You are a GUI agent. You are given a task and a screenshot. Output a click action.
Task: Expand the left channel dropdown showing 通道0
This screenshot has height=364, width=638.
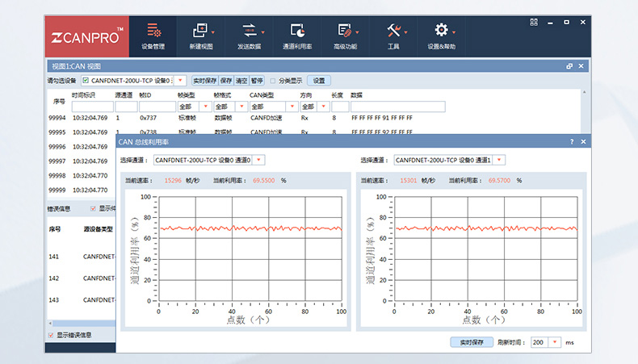(259, 160)
